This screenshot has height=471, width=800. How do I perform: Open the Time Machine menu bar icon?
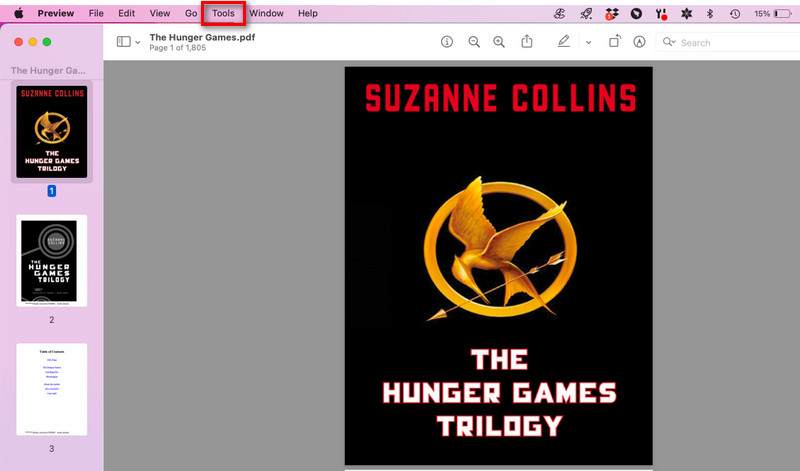(735, 14)
